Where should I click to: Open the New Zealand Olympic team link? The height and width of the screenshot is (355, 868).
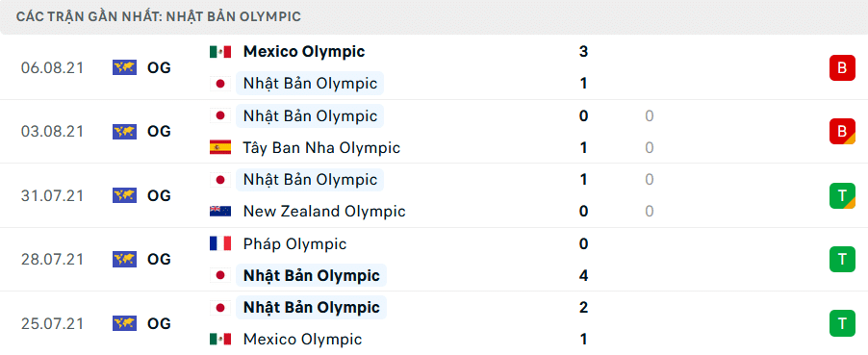pos(324,212)
